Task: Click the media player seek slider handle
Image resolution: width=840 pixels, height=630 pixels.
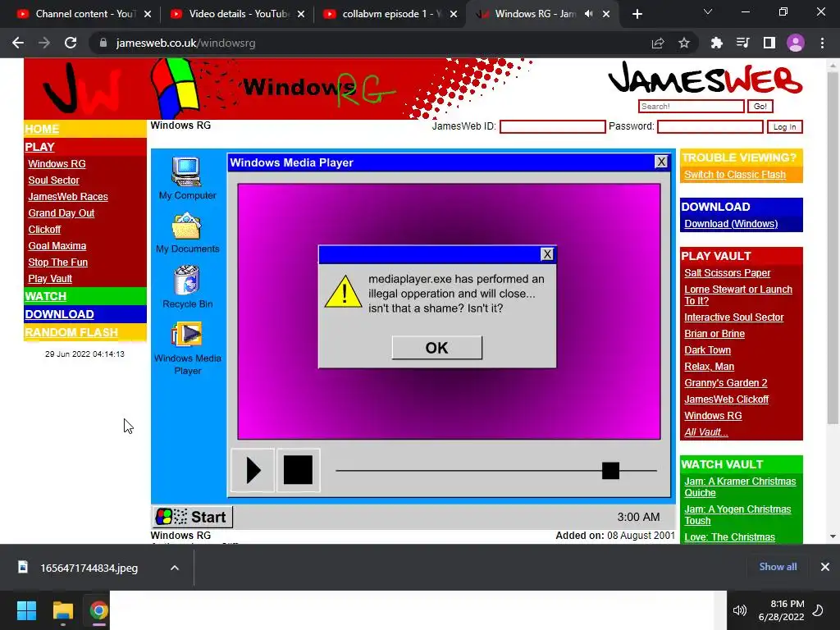Action: [x=610, y=470]
